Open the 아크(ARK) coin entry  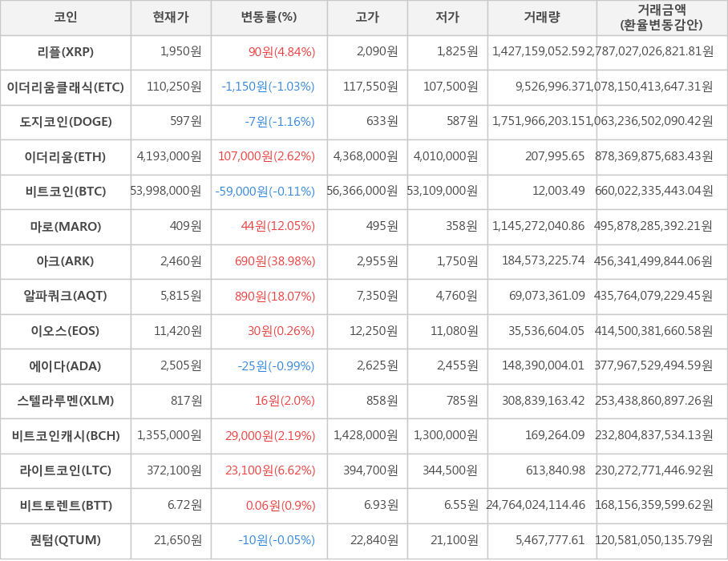coord(66,261)
